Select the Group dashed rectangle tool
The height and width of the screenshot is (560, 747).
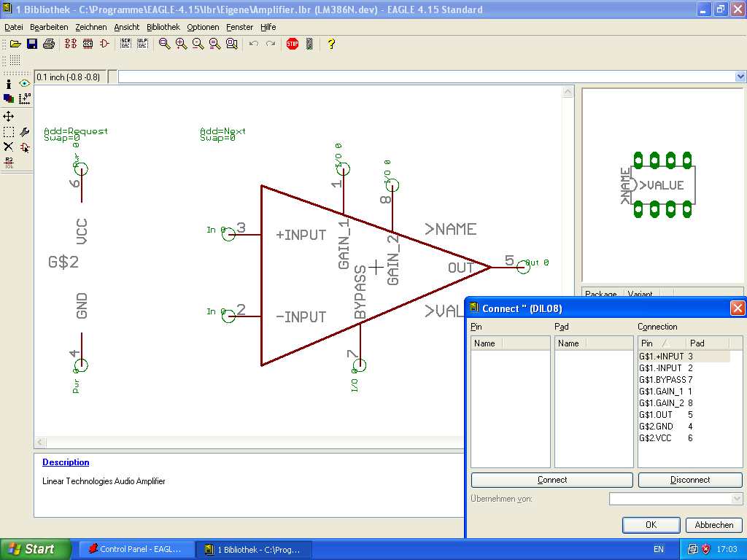9,132
